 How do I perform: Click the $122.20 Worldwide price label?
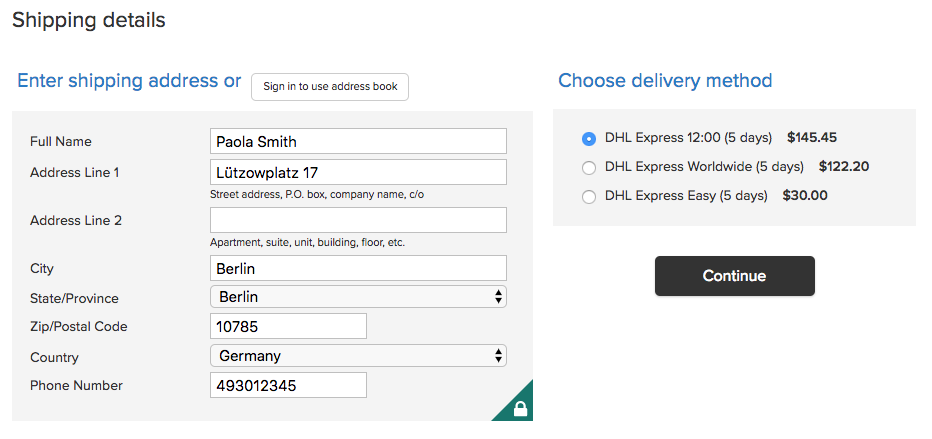click(843, 166)
